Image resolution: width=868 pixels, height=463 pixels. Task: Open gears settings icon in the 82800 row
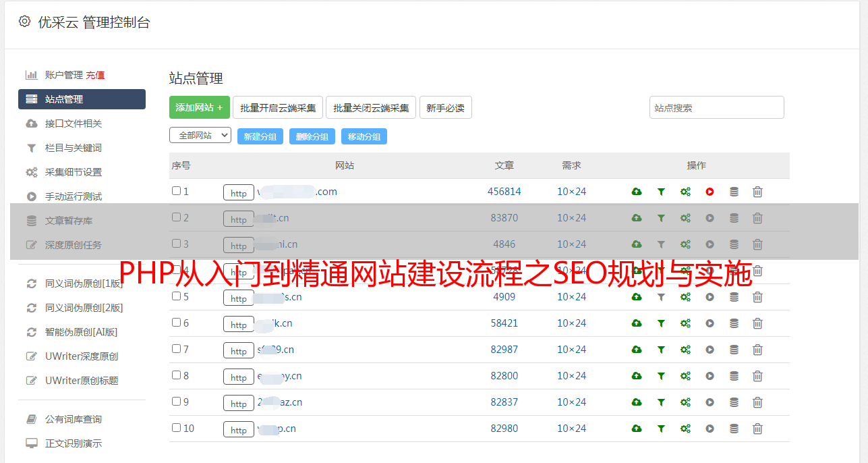(x=685, y=376)
